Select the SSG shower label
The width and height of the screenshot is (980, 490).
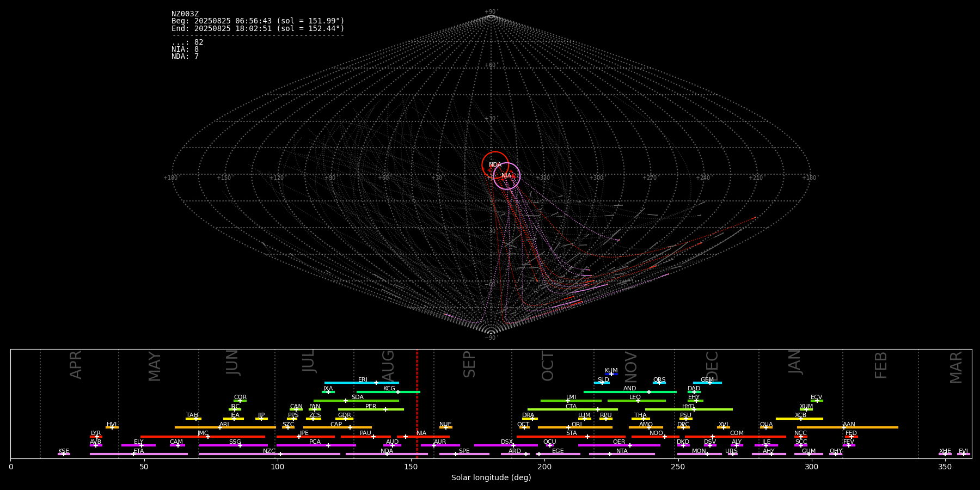pyautogui.click(x=235, y=442)
